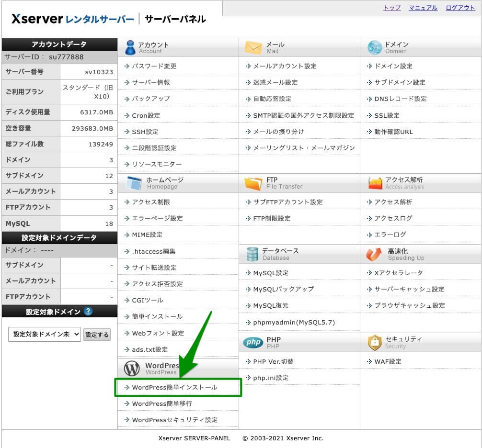Open Xアクセラレータ

pos(399,273)
